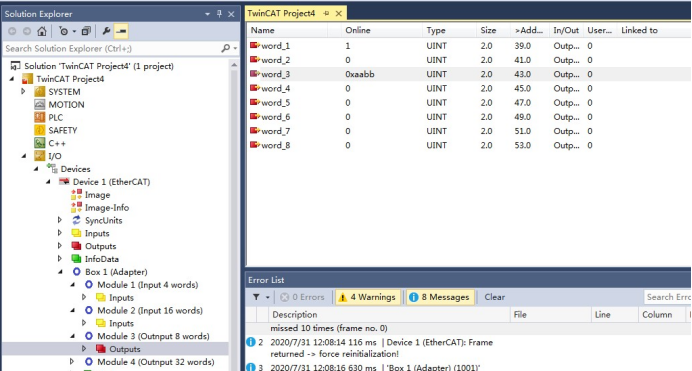Open the Properties wrench icon
This screenshot has width=692, height=371.
106,31
